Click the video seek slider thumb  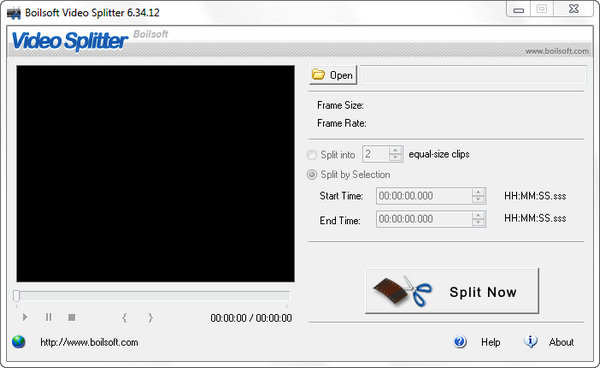click(x=16, y=296)
